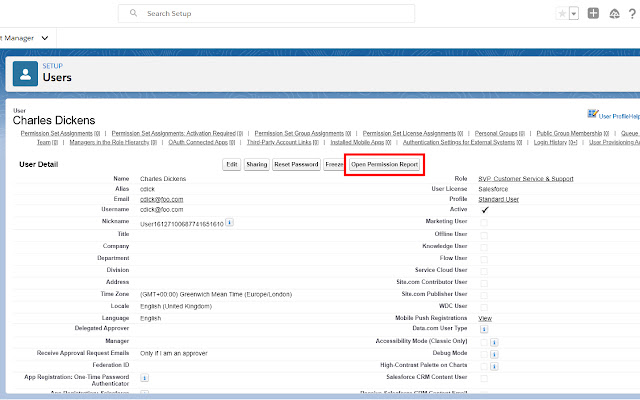640x400 pixels.
Task: Click the Open Permission Report button
Action: tap(385, 163)
